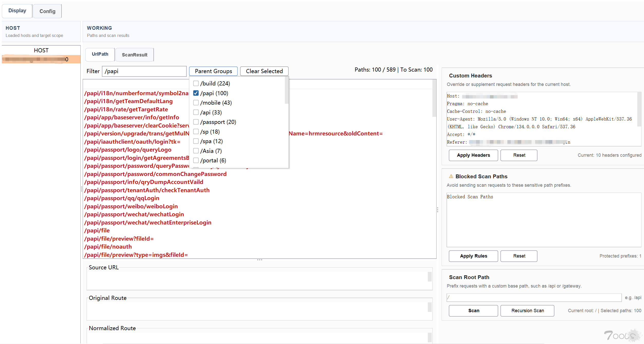This screenshot has height=344, width=644.
Task: Select the /papi/file/noauth path entry
Action: pyautogui.click(x=108, y=247)
